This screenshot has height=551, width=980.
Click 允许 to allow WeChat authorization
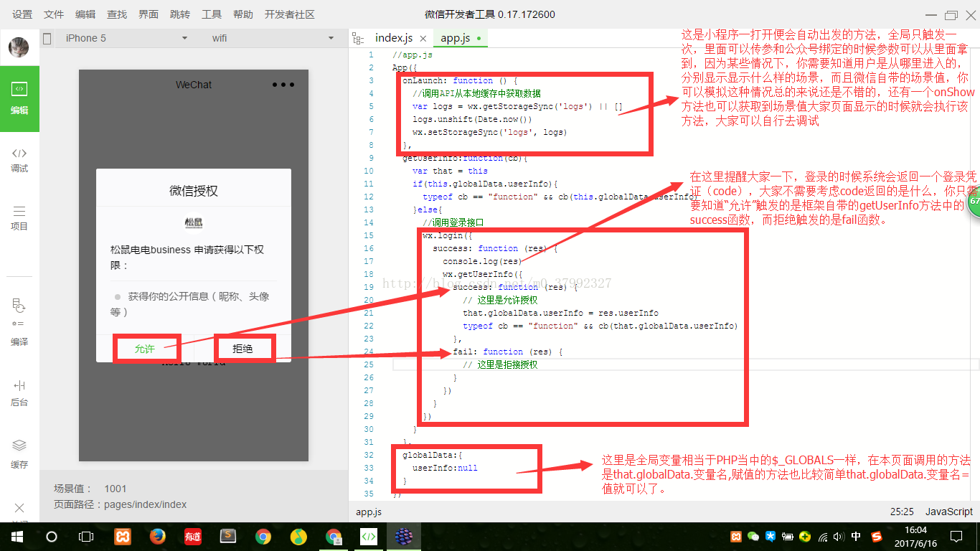(145, 349)
